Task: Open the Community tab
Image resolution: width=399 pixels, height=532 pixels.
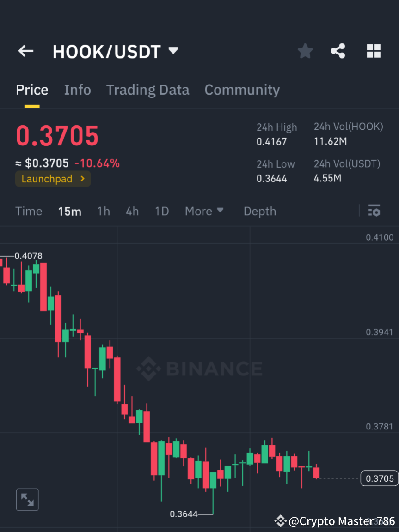Action: (242, 90)
